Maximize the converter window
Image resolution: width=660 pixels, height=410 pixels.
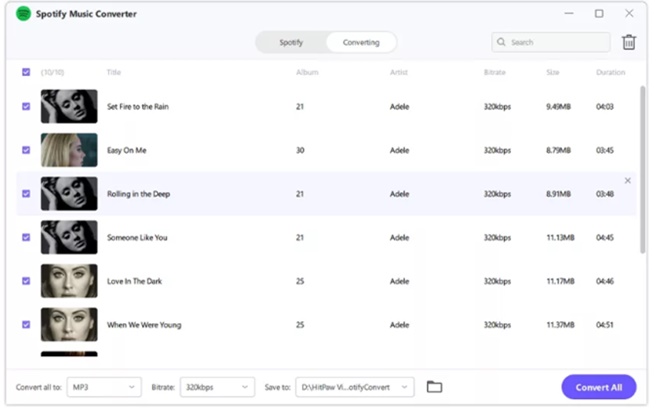(x=599, y=14)
